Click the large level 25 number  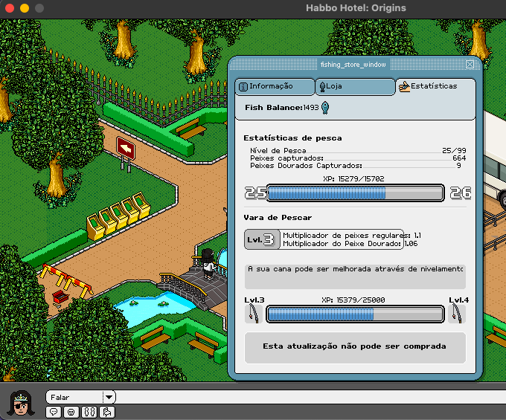(x=255, y=193)
